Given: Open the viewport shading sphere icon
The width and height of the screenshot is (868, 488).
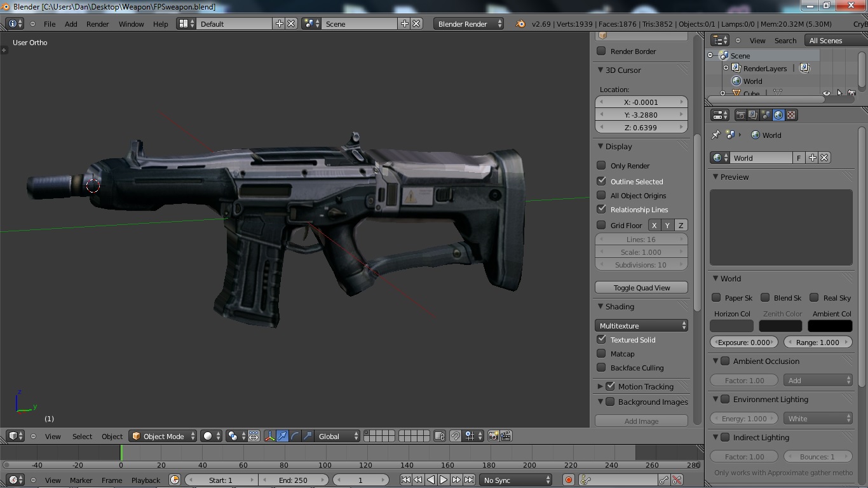Looking at the screenshot, I should 212,436.
